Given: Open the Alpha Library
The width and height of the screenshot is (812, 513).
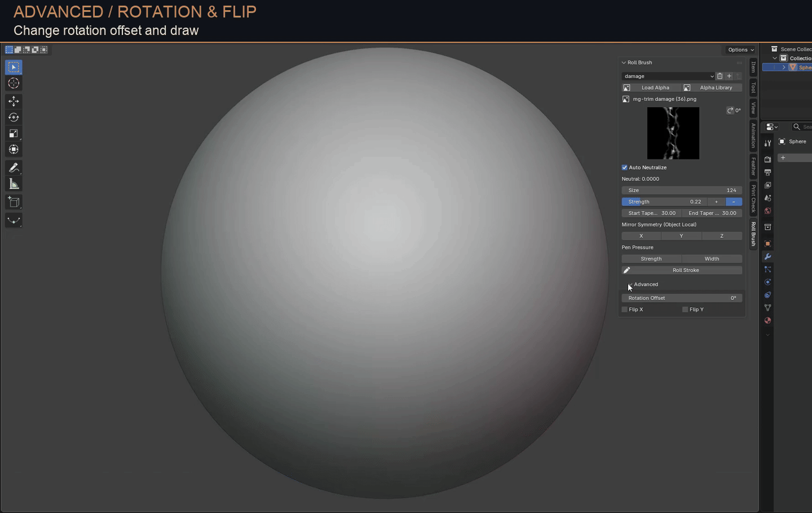Looking at the screenshot, I should [x=712, y=88].
